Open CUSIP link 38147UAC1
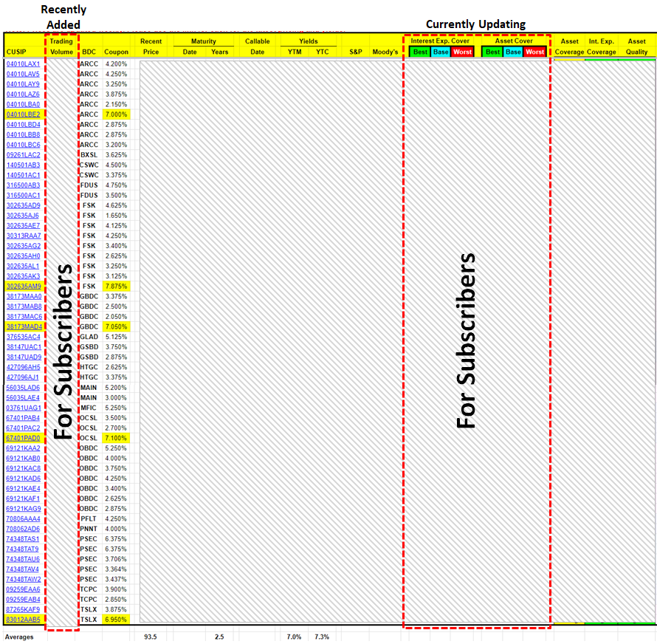This screenshot has width=657, height=644. 24,346
